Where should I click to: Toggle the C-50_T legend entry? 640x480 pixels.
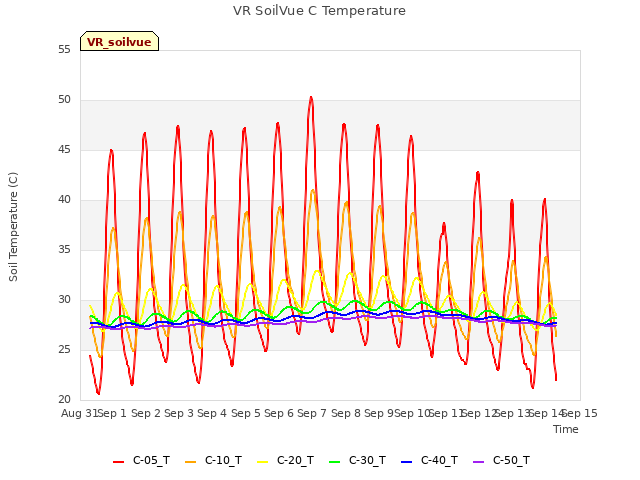[x=501, y=461]
